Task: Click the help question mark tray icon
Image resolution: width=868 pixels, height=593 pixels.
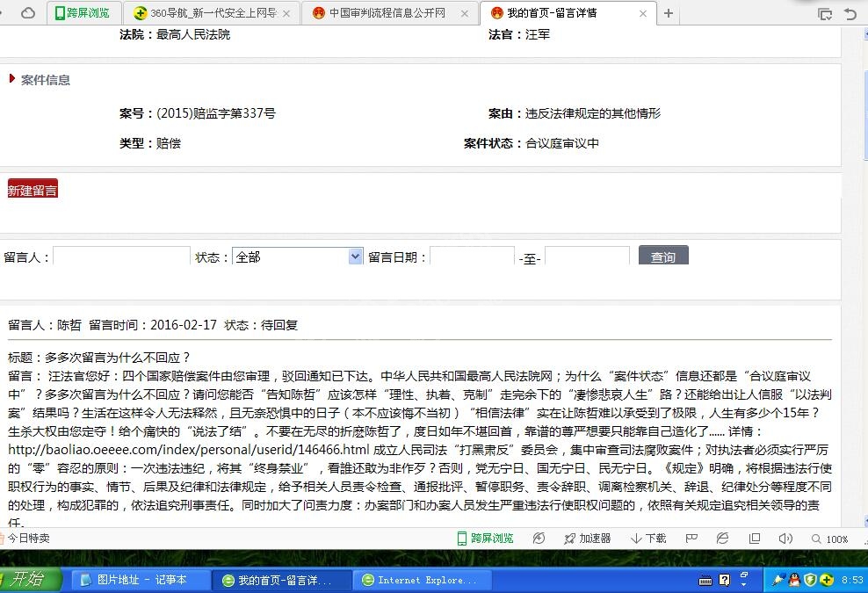Action: [724, 580]
